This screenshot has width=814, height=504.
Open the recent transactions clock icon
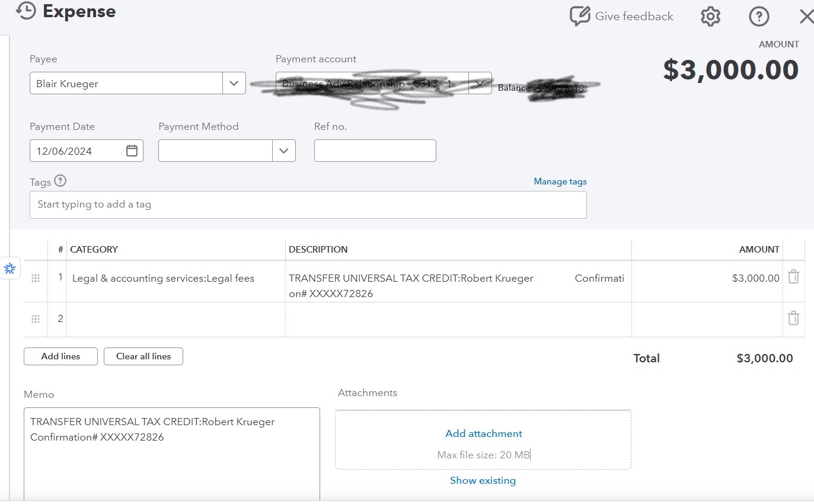coord(26,11)
